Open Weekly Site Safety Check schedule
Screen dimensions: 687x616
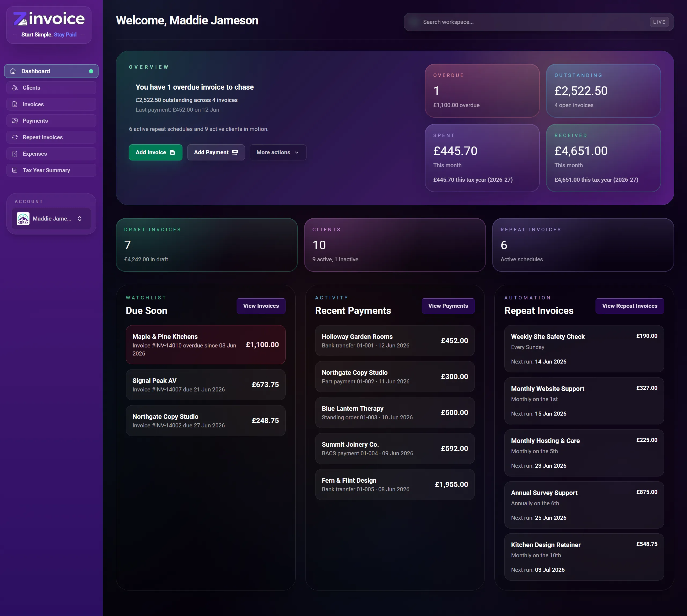(x=584, y=349)
